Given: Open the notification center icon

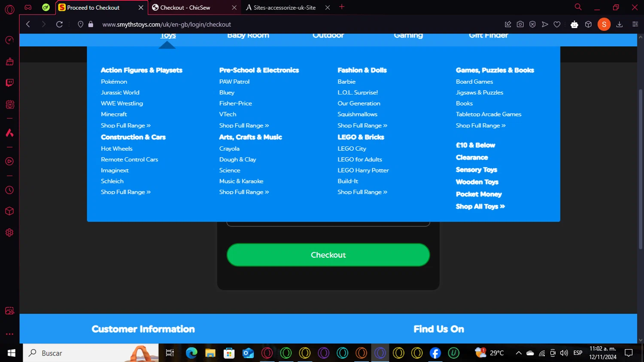Looking at the screenshot, I should [629, 353].
